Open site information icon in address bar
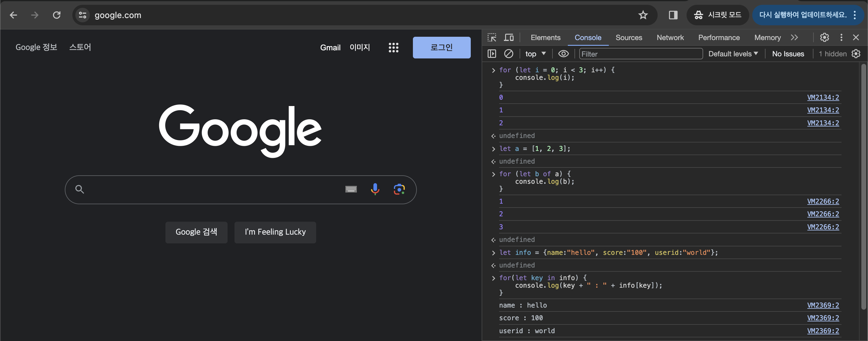Screen dimensions: 868x341 pyautogui.click(x=83, y=15)
